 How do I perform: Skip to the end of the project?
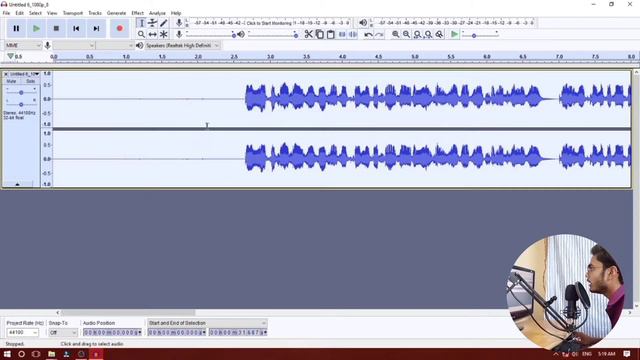click(x=96, y=29)
